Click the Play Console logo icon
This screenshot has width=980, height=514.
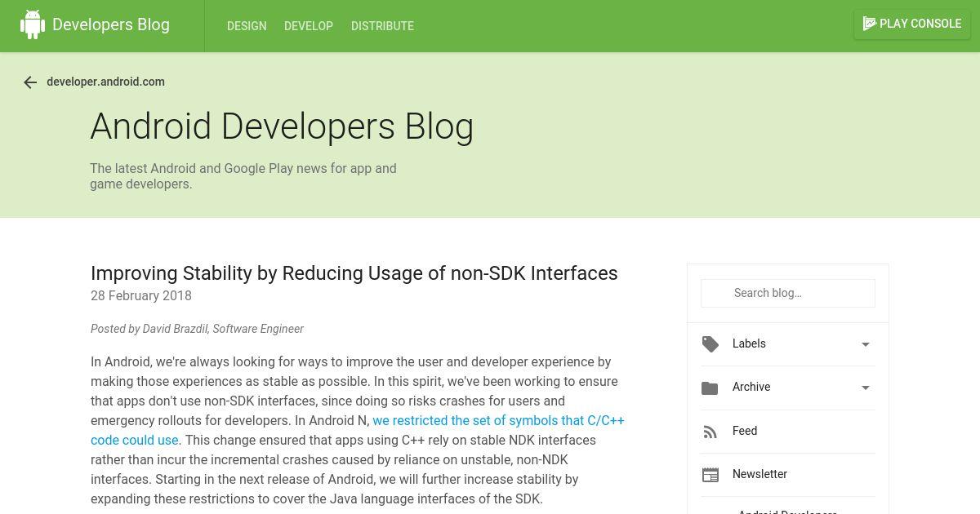coord(870,24)
